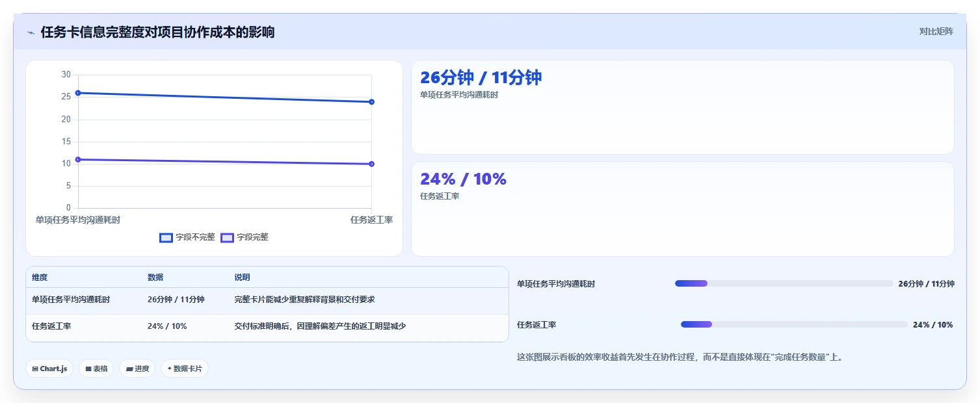Click table cell 26分钟 / 11分钟
The height and width of the screenshot is (403, 980).
(x=176, y=300)
